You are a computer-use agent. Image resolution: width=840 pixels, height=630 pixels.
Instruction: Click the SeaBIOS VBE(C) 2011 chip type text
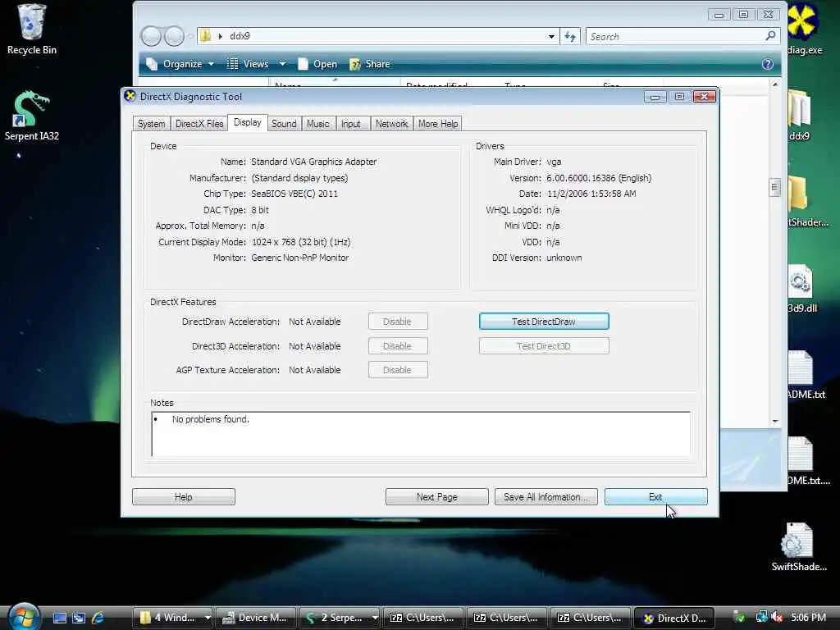(294, 194)
